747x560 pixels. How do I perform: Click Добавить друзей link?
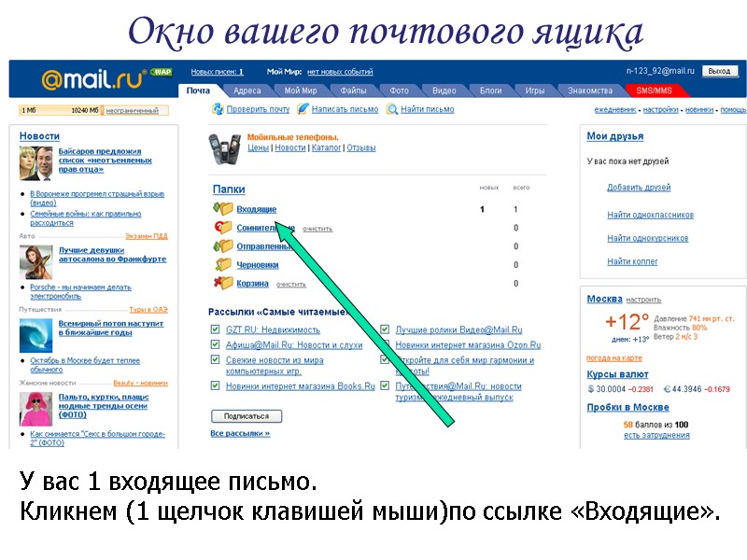639,188
